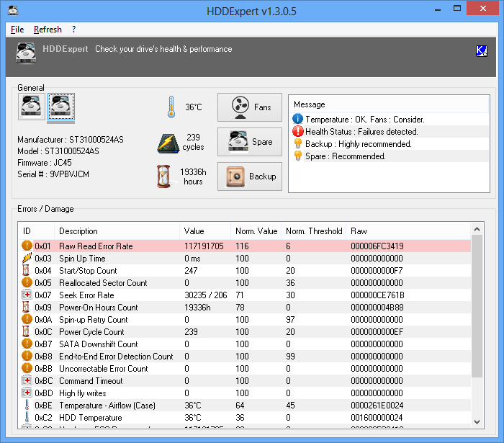Click the Value column header

pos(205,231)
